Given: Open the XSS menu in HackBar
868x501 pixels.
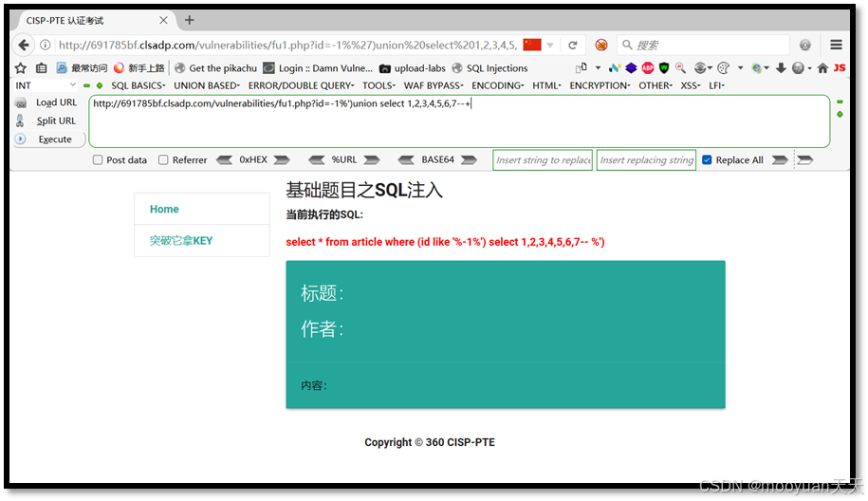Looking at the screenshot, I should click(x=691, y=85).
